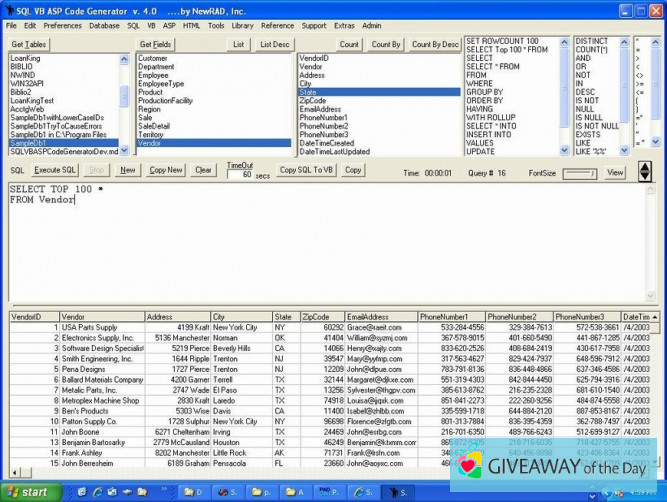Click the List Desc button
Screen dimensions: 667x502
pos(275,44)
